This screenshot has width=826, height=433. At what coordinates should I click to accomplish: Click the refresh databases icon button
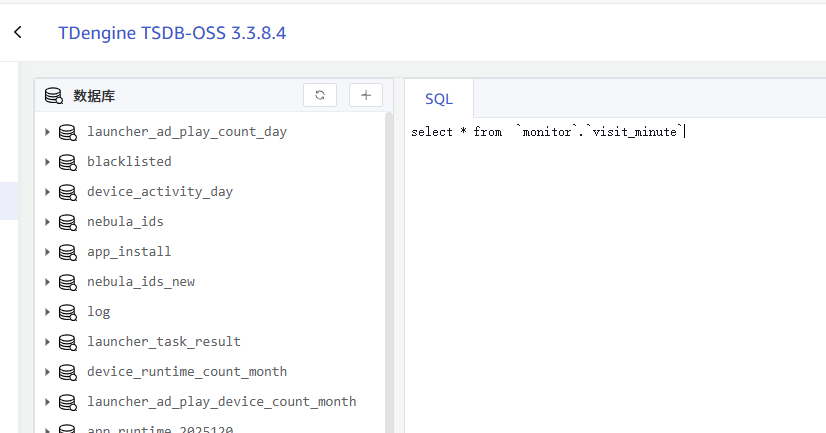(320, 95)
